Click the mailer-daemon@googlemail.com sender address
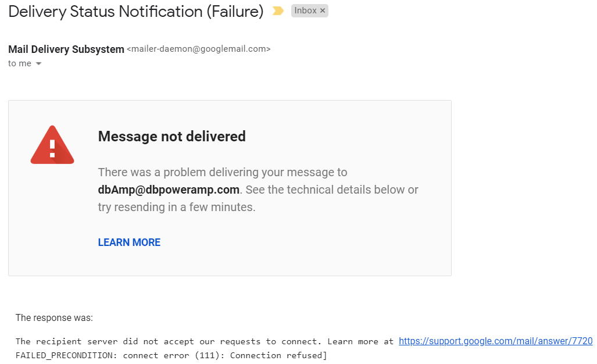Viewport: 597px width, 364px height. click(199, 49)
